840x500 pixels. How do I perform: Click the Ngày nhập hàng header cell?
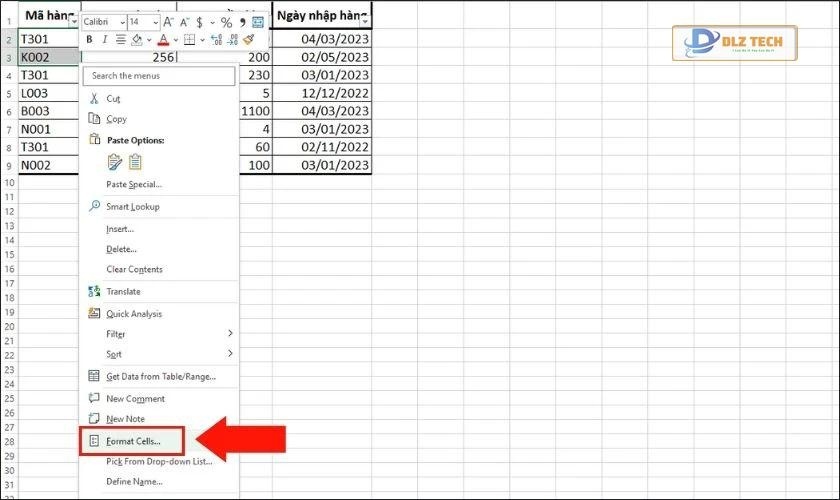point(321,16)
